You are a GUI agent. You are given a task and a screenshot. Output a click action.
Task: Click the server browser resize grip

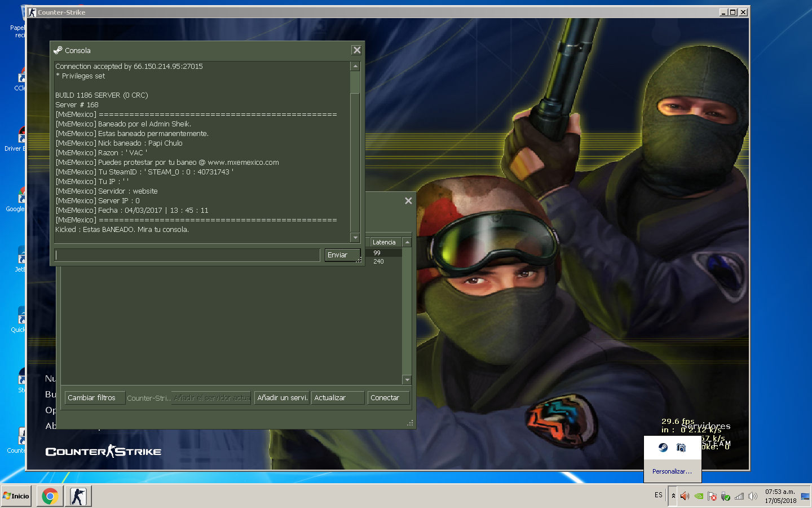pos(410,423)
